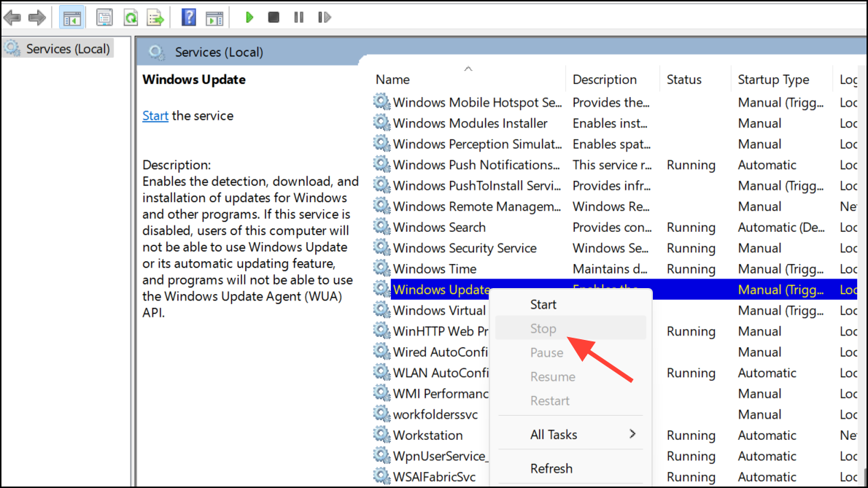Click the gear icon of Windows Update
The width and height of the screenshot is (868, 488).
pyautogui.click(x=381, y=289)
